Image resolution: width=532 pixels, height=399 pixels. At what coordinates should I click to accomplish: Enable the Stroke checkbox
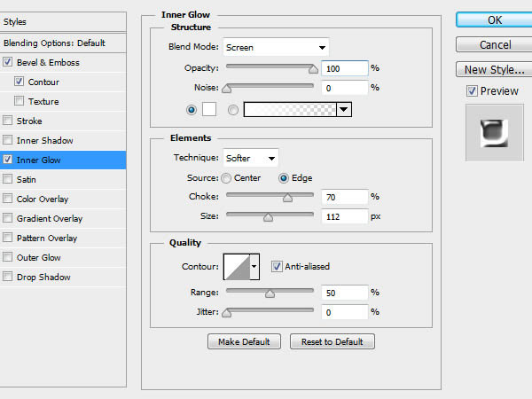tap(7, 121)
